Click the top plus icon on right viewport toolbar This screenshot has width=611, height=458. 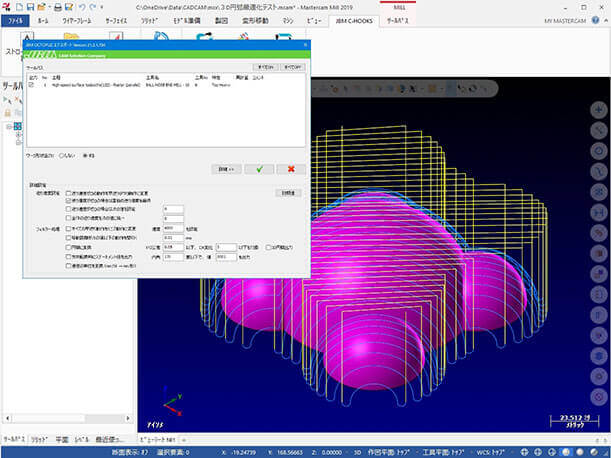[600, 108]
